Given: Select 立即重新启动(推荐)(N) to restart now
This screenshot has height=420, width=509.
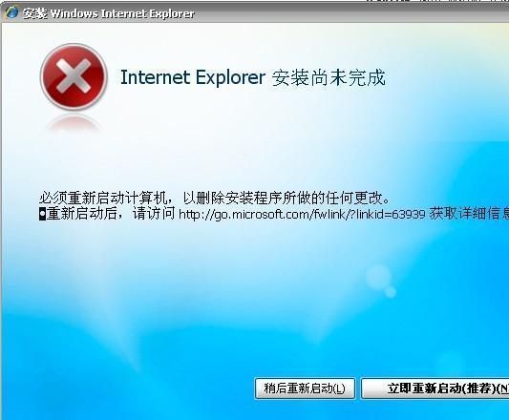Looking at the screenshot, I should (x=435, y=388).
